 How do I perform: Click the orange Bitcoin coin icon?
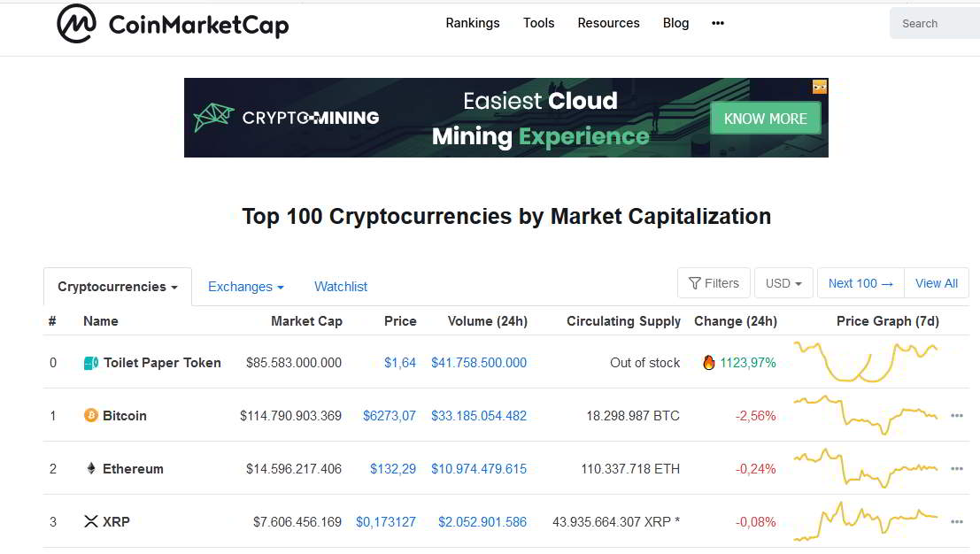pyautogui.click(x=90, y=415)
